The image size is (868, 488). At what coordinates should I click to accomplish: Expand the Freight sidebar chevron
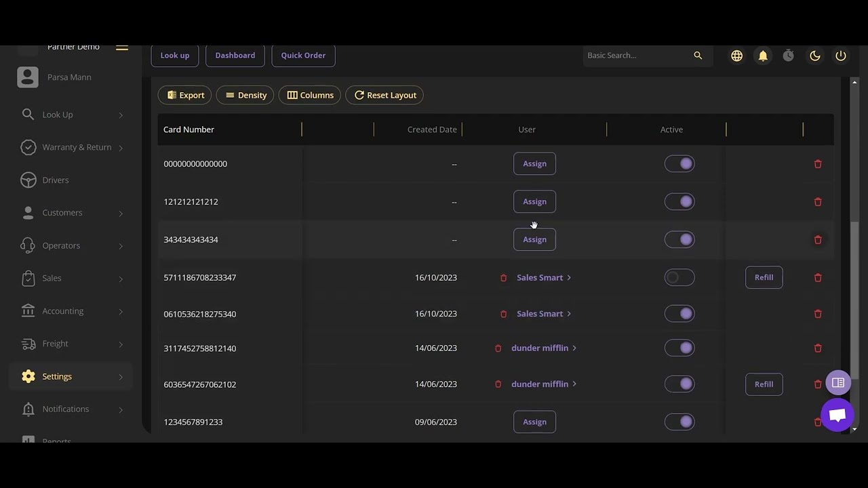pos(121,344)
